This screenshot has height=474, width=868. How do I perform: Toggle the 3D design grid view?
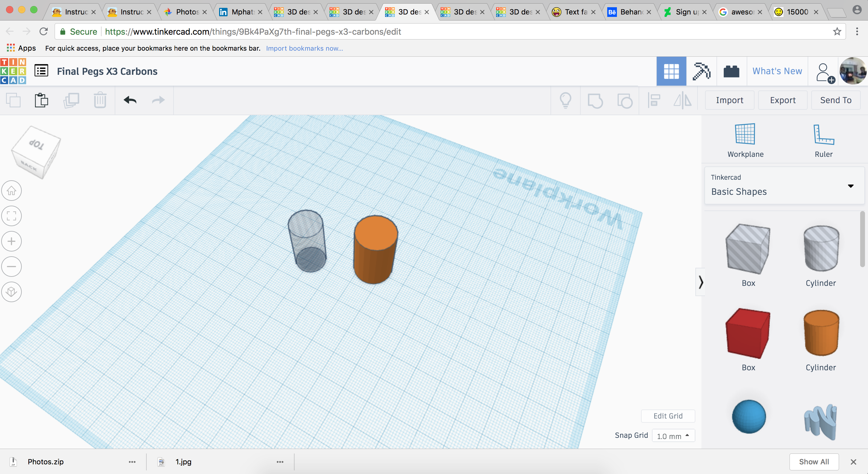(x=671, y=71)
